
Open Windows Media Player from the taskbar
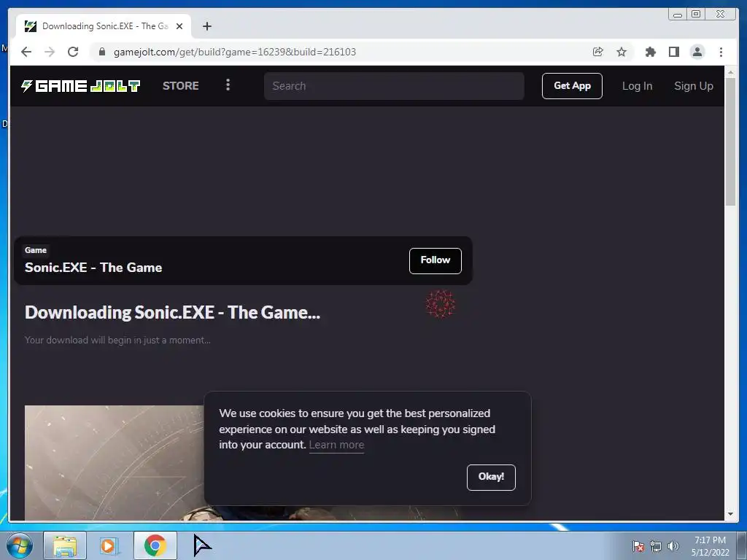108,545
